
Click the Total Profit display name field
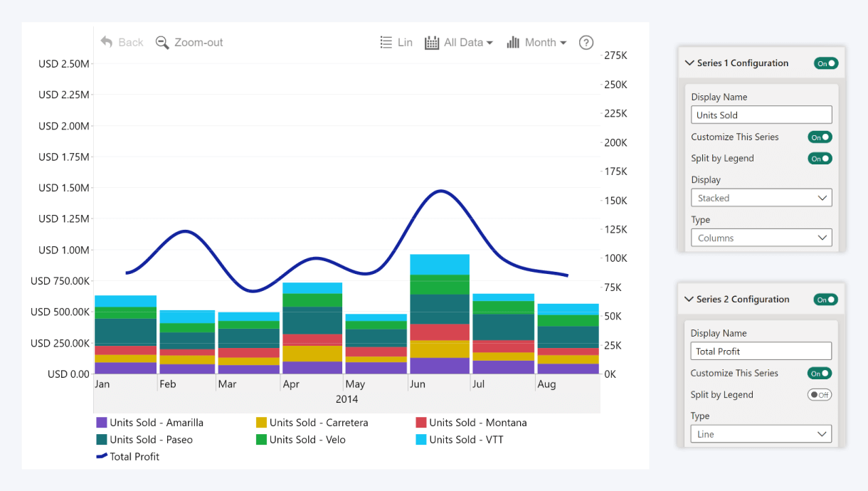point(761,352)
